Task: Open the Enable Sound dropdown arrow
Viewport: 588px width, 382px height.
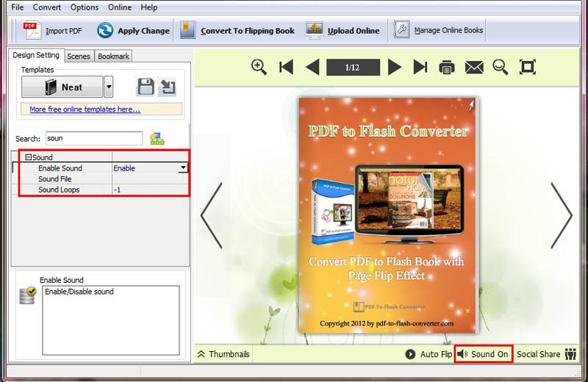Action: pyautogui.click(x=183, y=168)
